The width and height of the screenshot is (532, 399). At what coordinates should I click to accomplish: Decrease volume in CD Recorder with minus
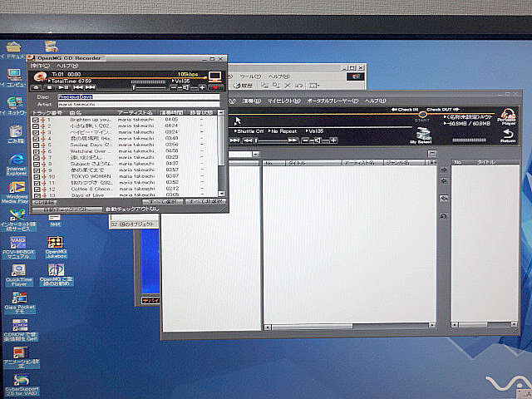[x=175, y=87]
